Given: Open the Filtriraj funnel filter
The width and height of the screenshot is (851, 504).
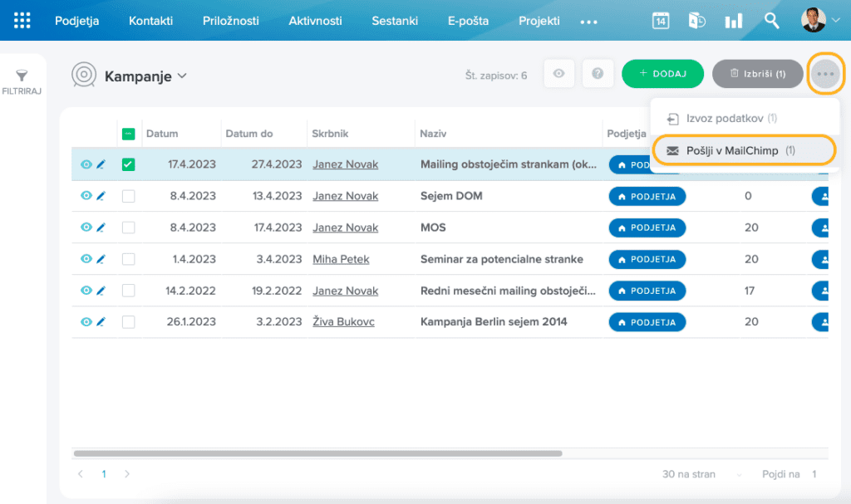Looking at the screenshot, I should pos(22,81).
